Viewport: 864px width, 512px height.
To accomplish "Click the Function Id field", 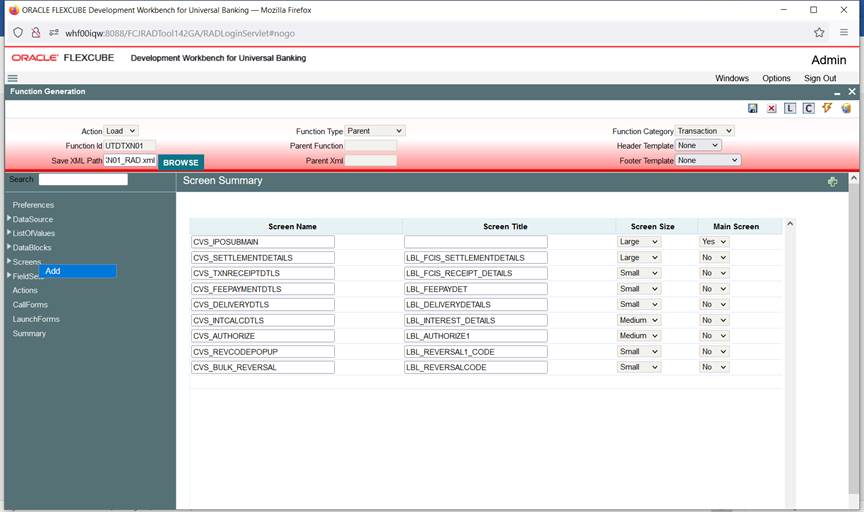I will pyautogui.click(x=129, y=145).
